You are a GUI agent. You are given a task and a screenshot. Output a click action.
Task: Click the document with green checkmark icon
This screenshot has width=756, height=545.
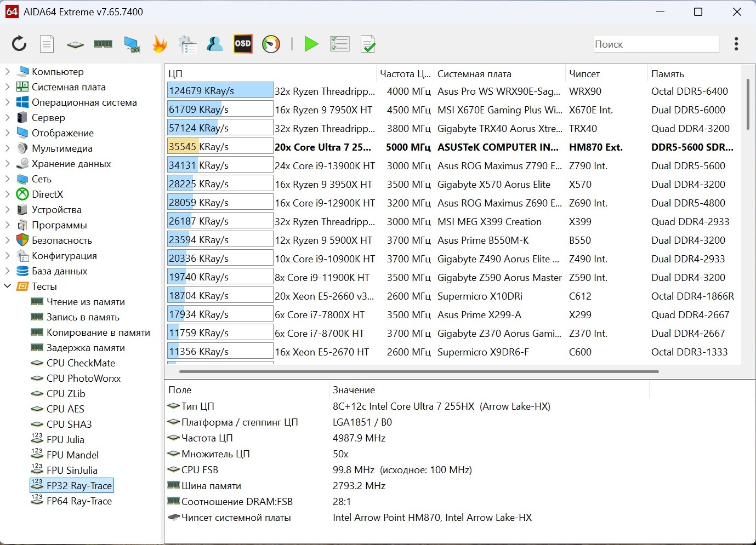pos(368,44)
